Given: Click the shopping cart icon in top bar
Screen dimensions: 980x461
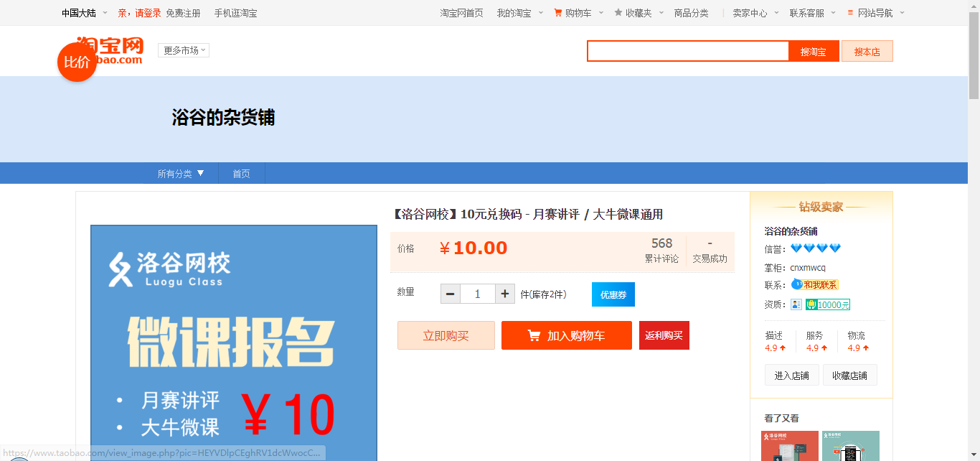Looking at the screenshot, I should 558,13.
